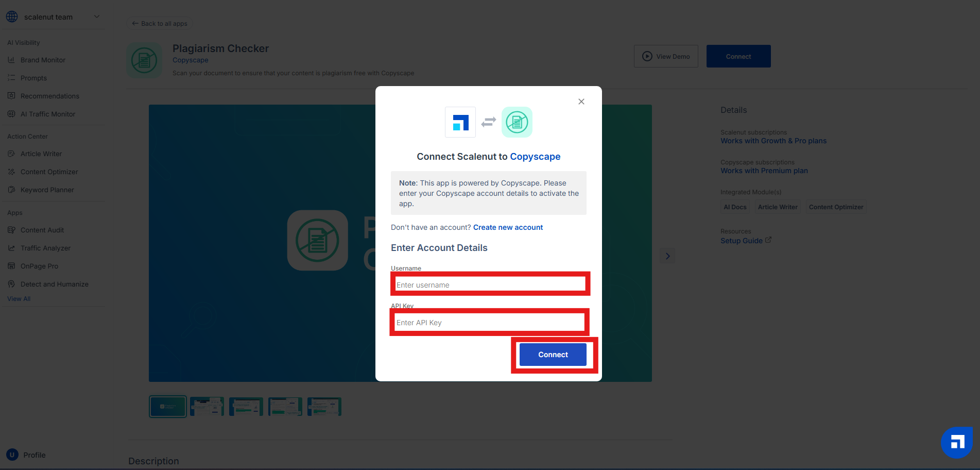The width and height of the screenshot is (980, 470).
Task: Click the Copyscape link in dialog title
Action: pos(535,157)
